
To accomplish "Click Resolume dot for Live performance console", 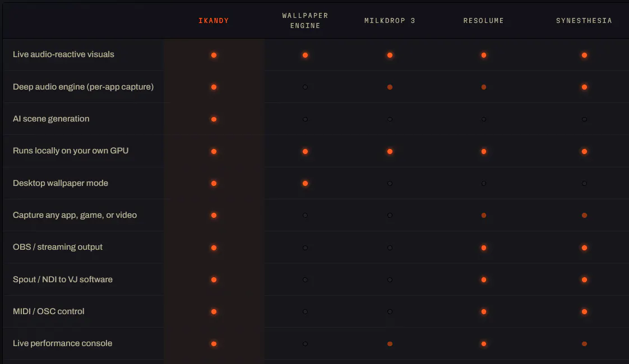I will click(x=484, y=343).
